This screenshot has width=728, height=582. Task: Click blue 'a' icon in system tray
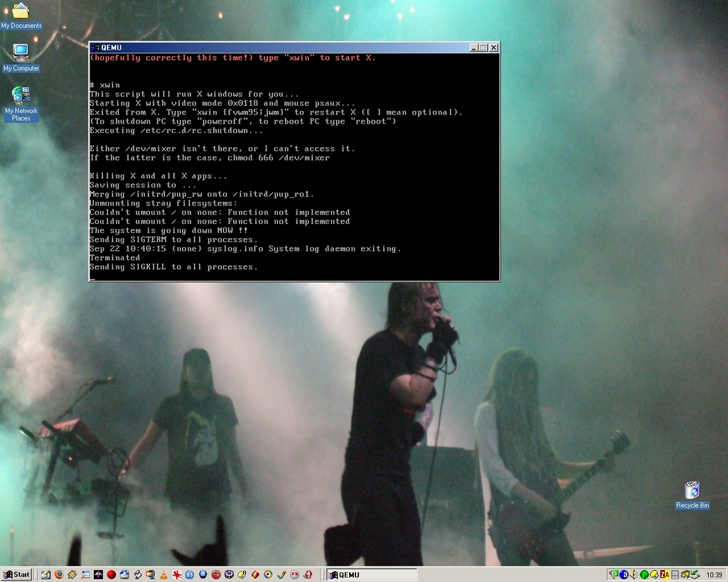click(624, 575)
